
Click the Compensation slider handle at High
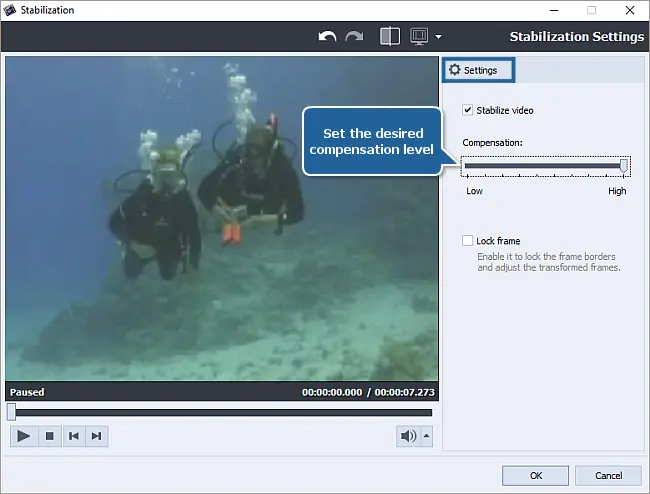pos(624,166)
